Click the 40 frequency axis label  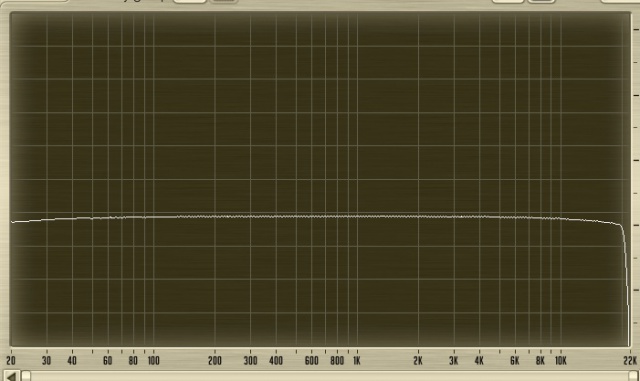(72, 361)
